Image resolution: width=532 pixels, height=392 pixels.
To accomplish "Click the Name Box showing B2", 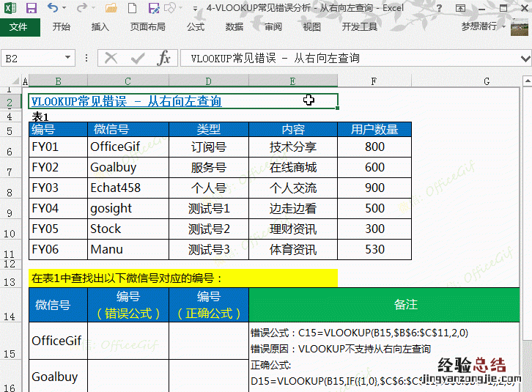I will pyautogui.click(x=33, y=58).
